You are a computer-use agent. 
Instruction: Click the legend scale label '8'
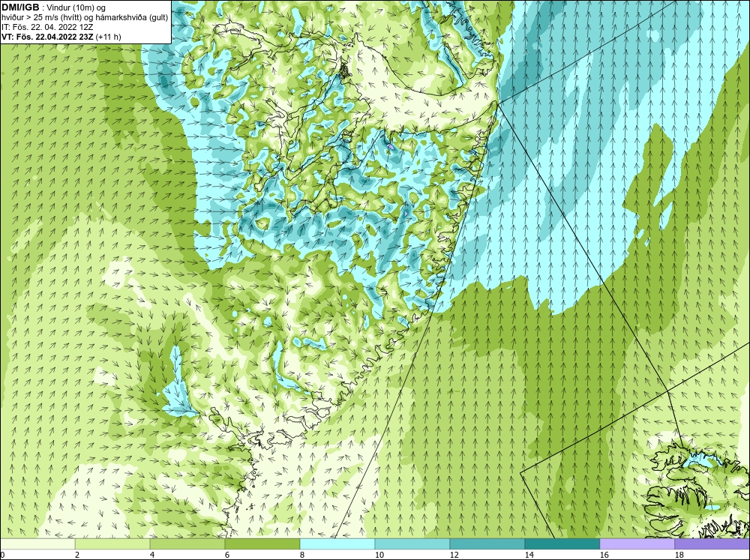coord(302,555)
